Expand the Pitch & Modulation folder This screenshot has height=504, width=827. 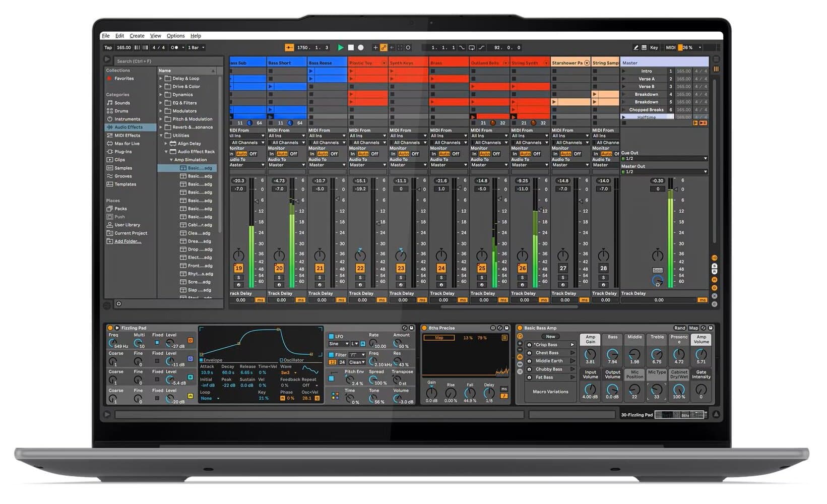(161, 119)
